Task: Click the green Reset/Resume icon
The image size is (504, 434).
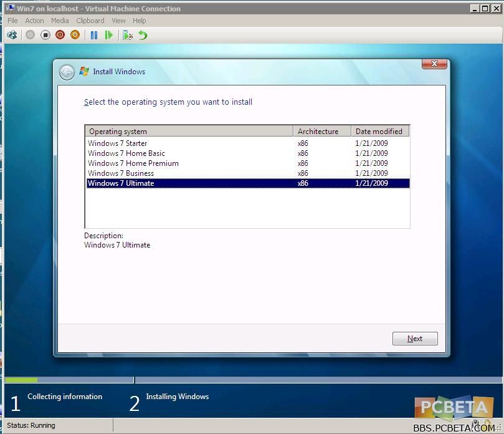Action: point(109,35)
